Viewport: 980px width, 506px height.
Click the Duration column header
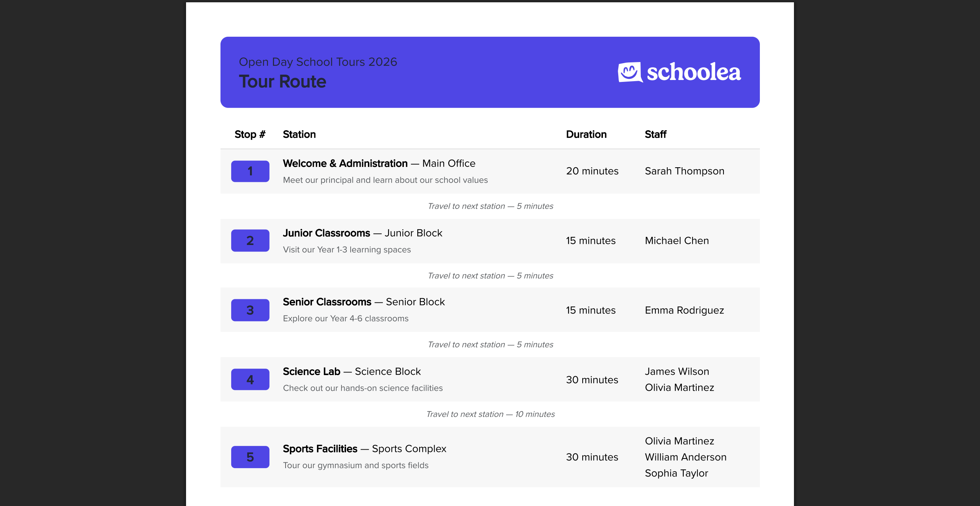point(586,134)
